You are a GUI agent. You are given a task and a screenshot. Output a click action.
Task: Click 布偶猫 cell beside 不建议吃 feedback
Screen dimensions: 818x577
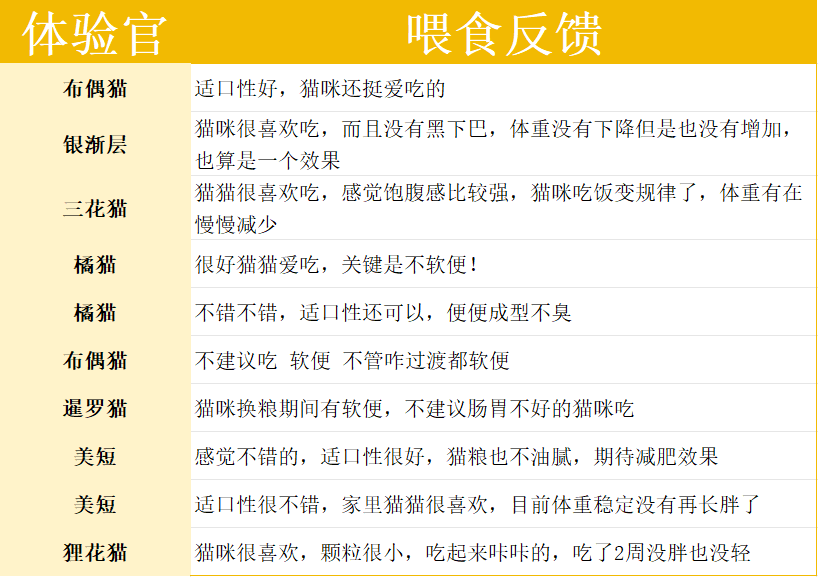click(x=95, y=360)
